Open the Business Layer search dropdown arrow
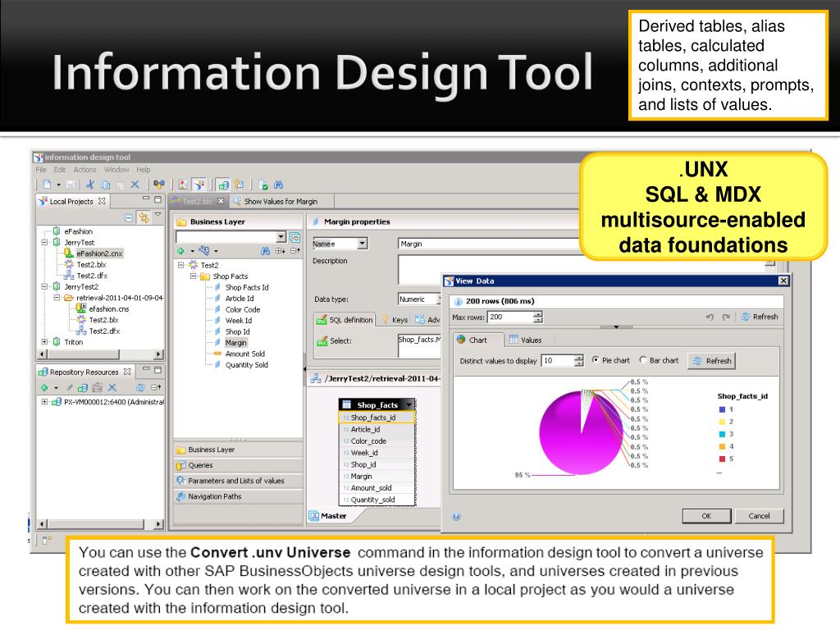The width and height of the screenshot is (840, 630). pyautogui.click(x=281, y=237)
